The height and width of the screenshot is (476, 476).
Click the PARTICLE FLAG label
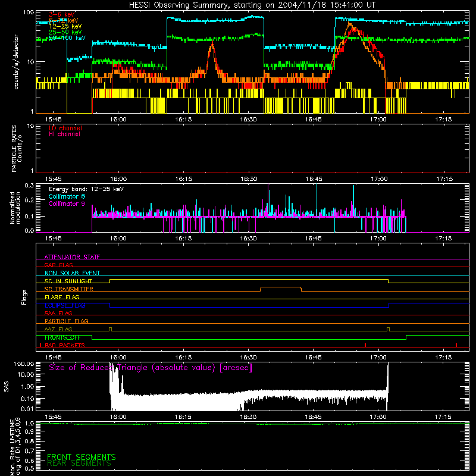67,321
